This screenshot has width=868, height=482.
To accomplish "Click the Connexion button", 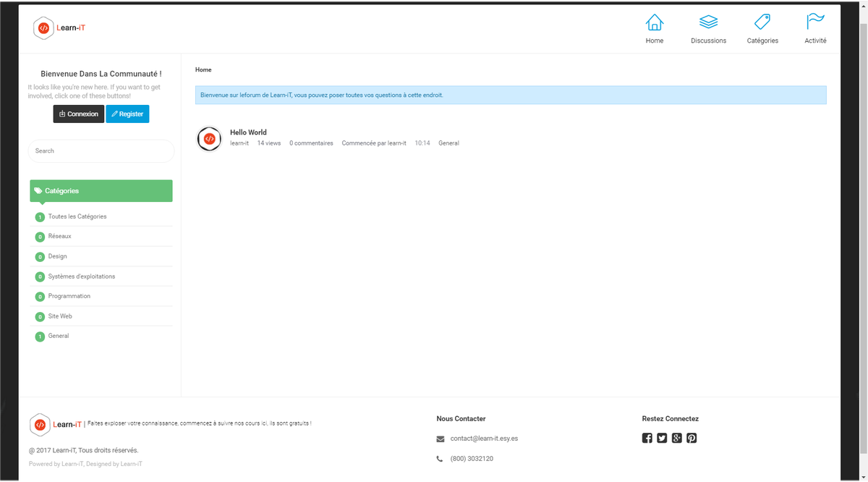I will coord(78,114).
